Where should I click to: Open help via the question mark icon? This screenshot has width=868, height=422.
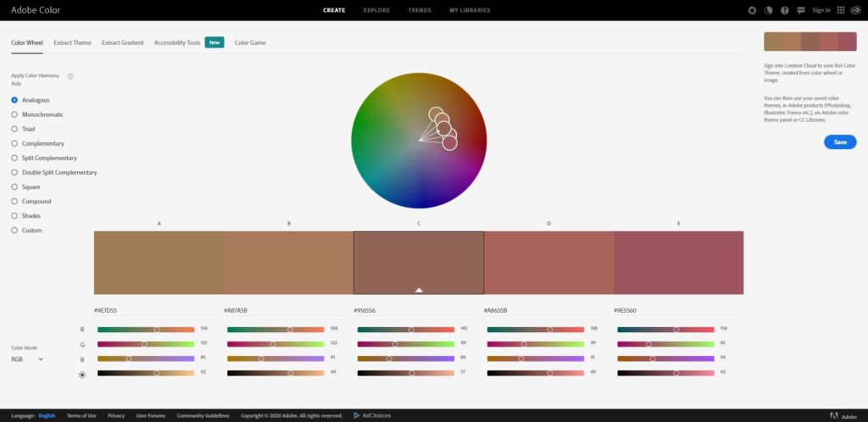click(x=785, y=10)
